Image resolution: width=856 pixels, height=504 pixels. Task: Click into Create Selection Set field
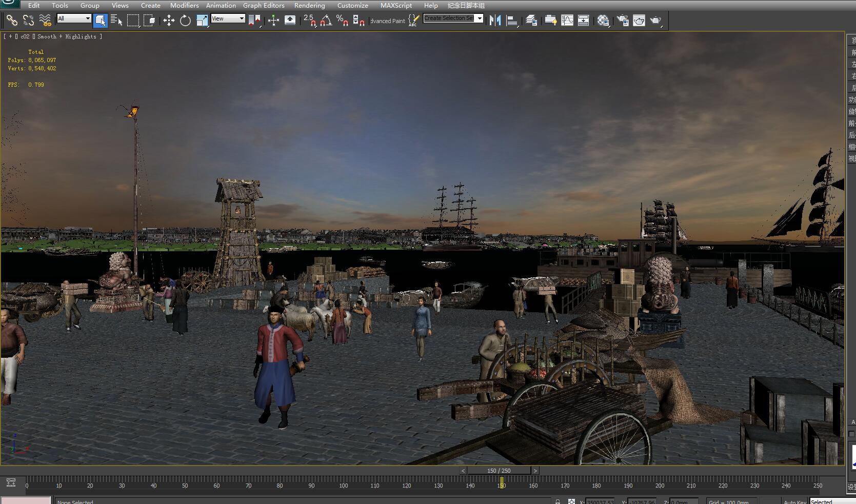pos(449,18)
